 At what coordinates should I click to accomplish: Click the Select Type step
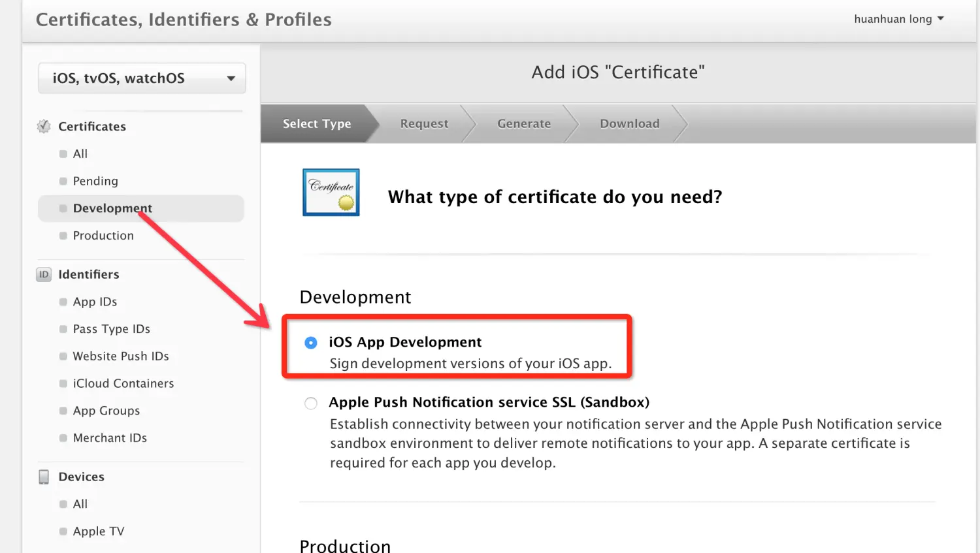(x=317, y=124)
